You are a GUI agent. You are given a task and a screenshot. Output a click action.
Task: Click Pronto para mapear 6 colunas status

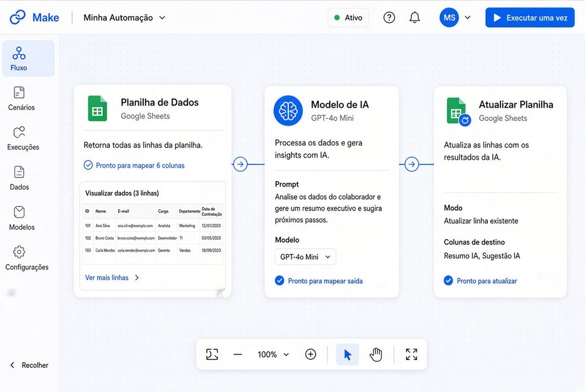point(134,165)
